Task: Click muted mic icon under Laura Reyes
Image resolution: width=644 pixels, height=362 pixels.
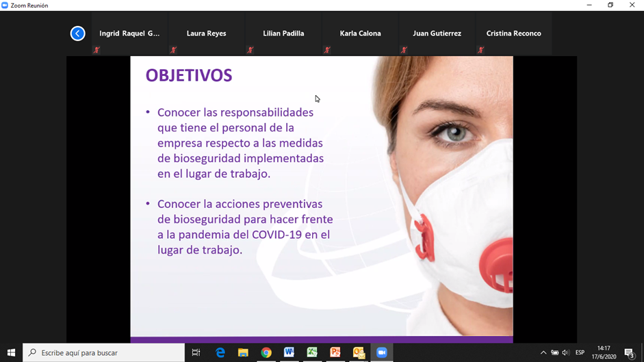Action: 173,50
